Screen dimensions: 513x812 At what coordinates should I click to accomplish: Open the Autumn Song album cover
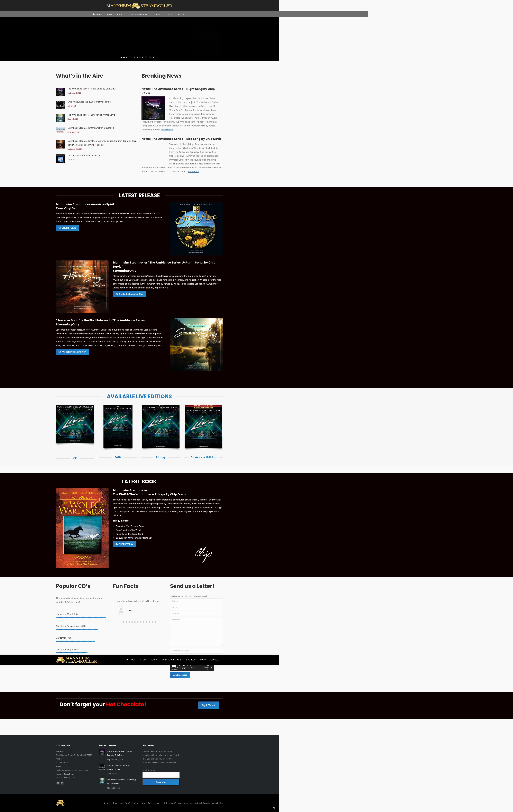82,287
